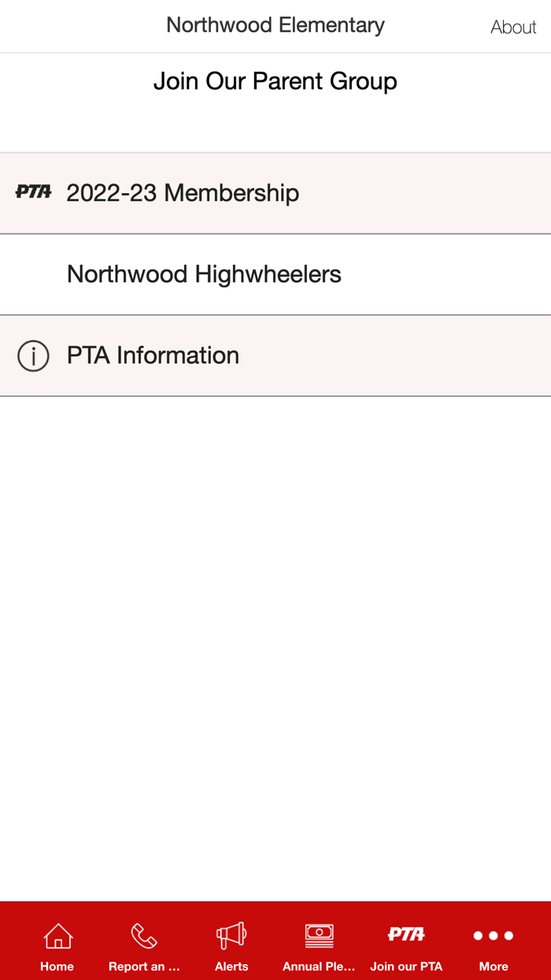Switch to the Home tab

pyautogui.click(x=57, y=942)
